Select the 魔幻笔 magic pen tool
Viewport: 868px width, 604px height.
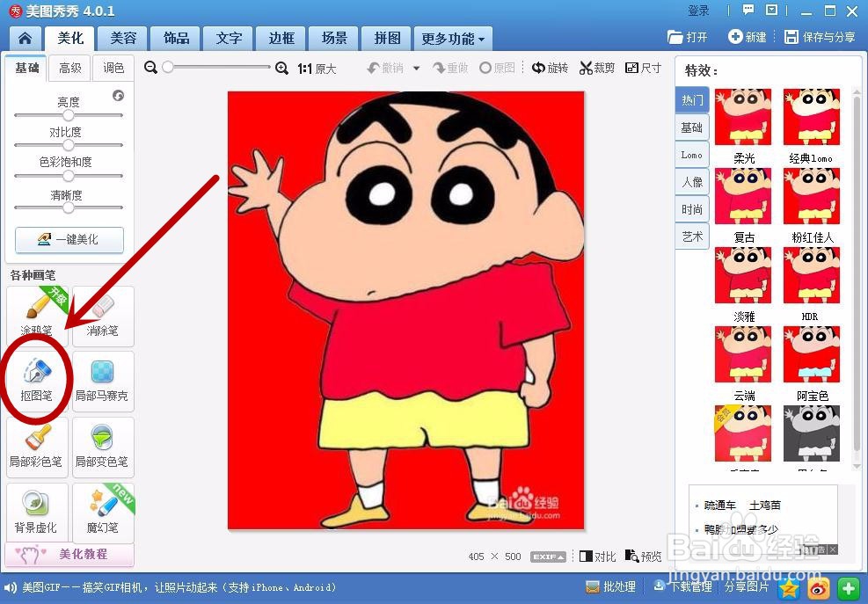point(102,512)
